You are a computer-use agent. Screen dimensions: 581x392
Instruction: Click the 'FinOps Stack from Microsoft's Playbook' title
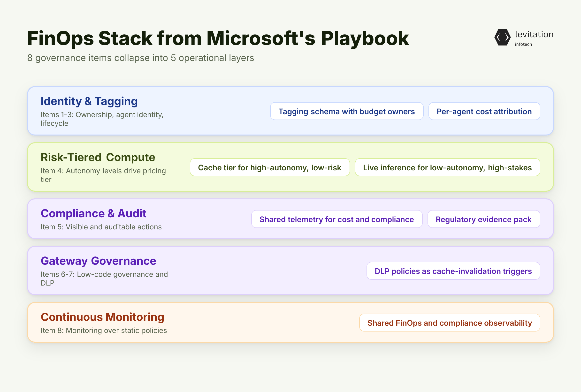[218, 38]
